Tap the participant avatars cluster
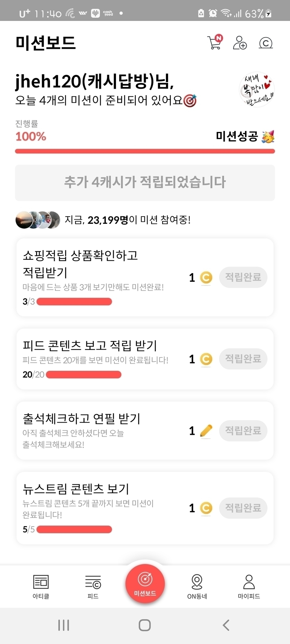 pos(38,220)
